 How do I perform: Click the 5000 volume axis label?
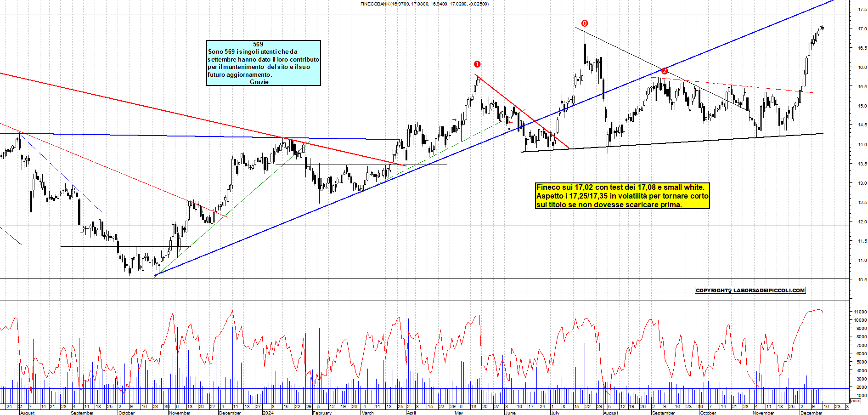[862, 362]
